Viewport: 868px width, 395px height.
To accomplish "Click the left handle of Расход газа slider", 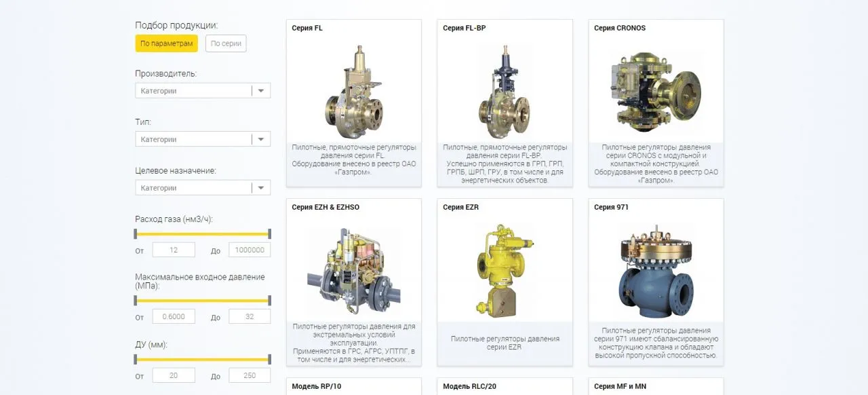I will 136,233.
